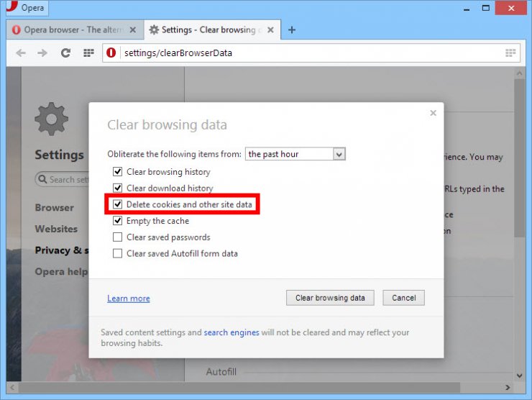Enable Clear saved Autofill form data
Image resolution: width=532 pixels, height=400 pixels.
click(x=117, y=253)
